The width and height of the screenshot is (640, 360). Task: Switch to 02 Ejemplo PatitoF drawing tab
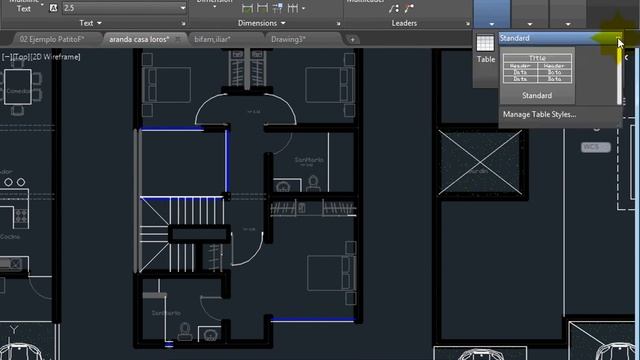52,40
